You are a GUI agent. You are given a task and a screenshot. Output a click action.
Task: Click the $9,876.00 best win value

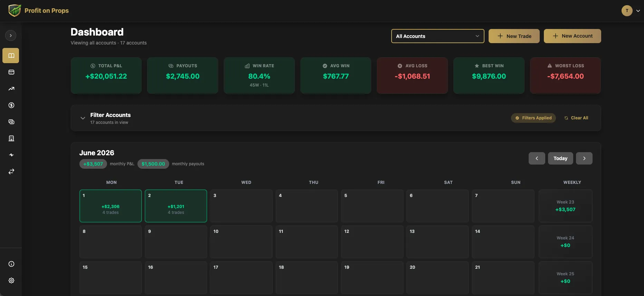pos(489,76)
